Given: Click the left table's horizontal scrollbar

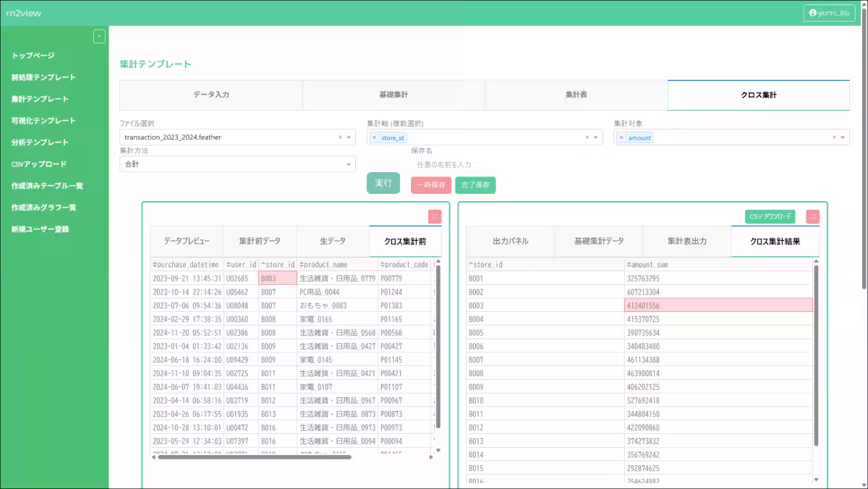Looking at the screenshot, I should click(x=253, y=456).
